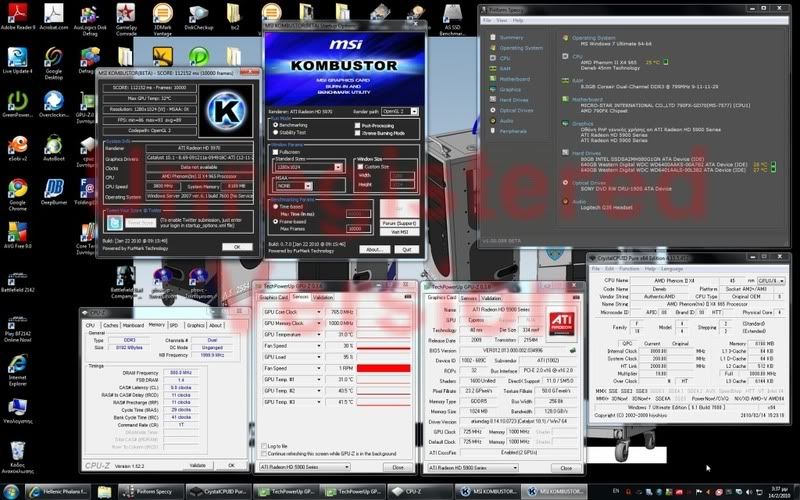
Task: Select Summary in Speccy sidebar
Action: [511, 38]
